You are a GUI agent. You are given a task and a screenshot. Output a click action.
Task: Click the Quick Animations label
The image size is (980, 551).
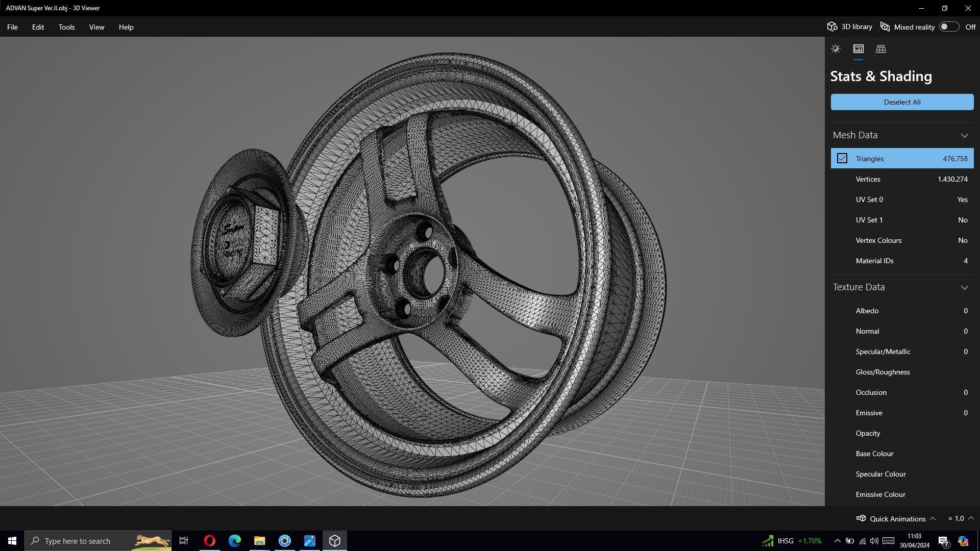(897, 519)
